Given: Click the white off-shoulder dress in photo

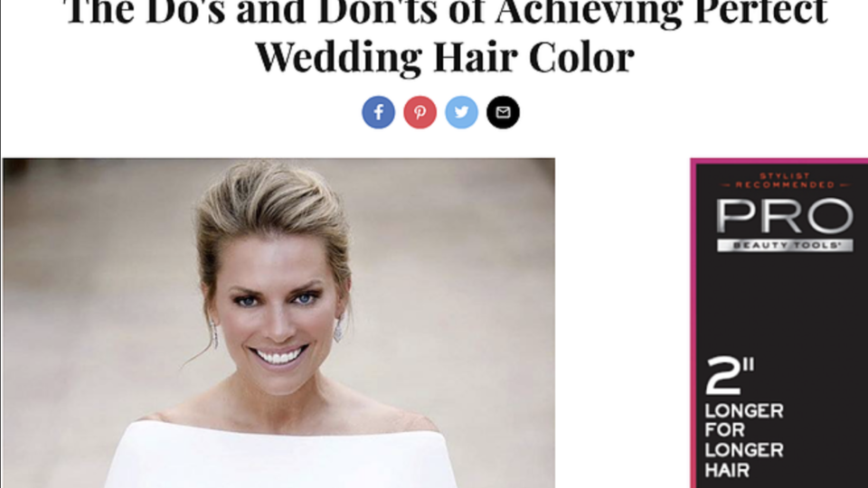Looking at the screenshot, I should [x=280, y=456].
